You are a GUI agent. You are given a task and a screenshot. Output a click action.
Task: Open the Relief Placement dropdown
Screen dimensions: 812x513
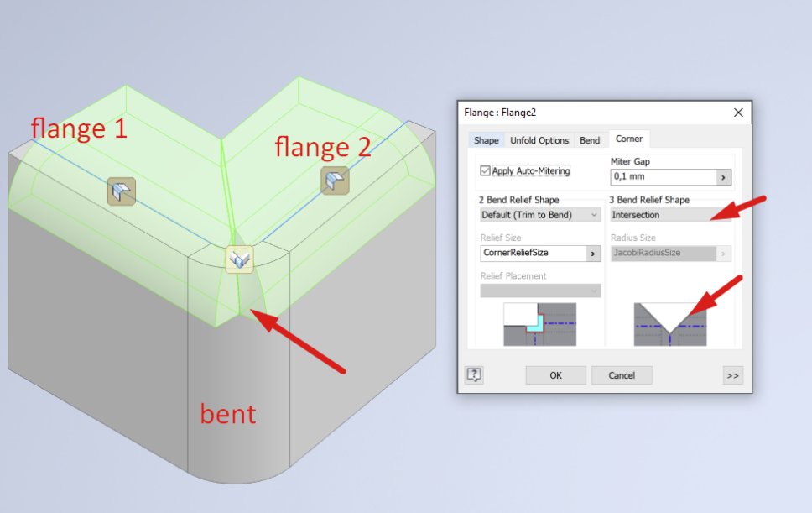(x=540, y=291)
